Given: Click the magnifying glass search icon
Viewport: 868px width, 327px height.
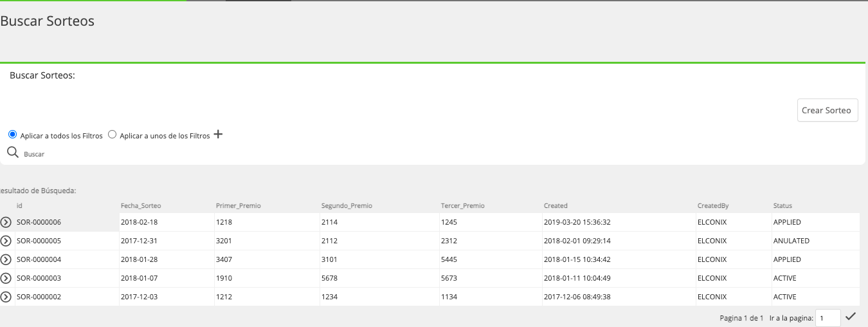Looking at the screenshot, I should tap(12, 153).
